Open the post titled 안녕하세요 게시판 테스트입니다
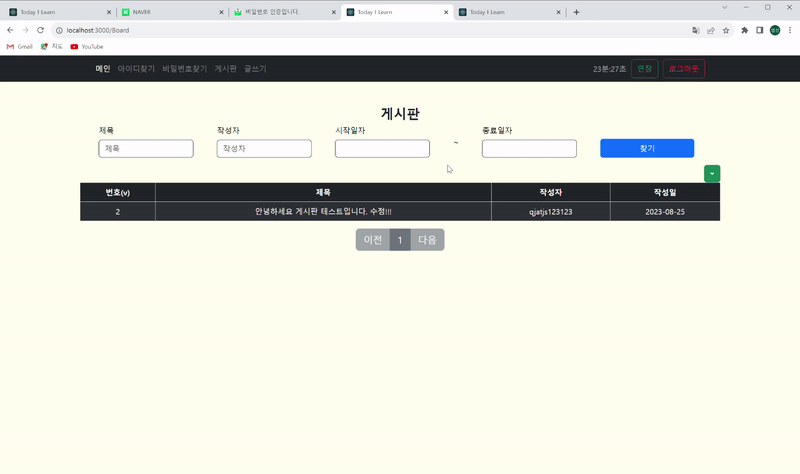800x474 pixels. tap(323, 211)
